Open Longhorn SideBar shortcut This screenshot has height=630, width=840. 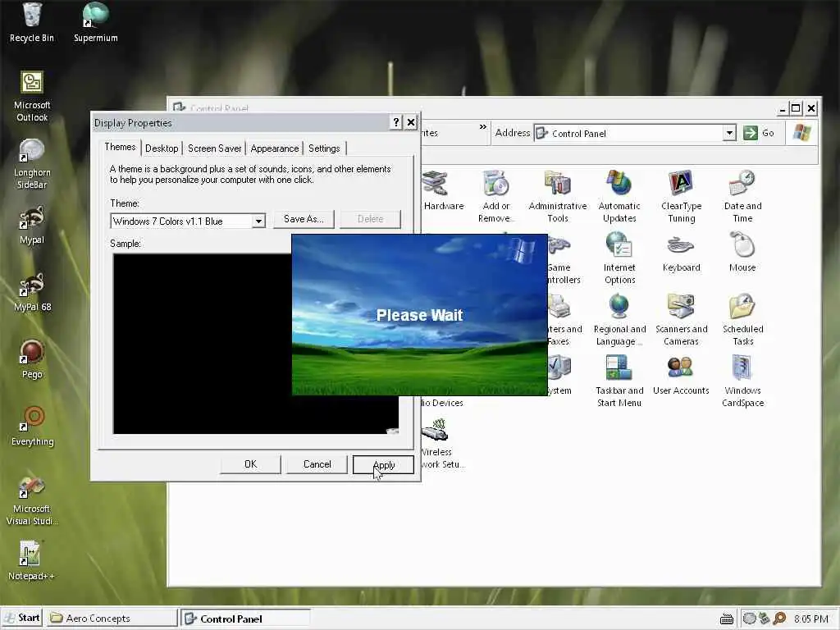click(32, 163)
